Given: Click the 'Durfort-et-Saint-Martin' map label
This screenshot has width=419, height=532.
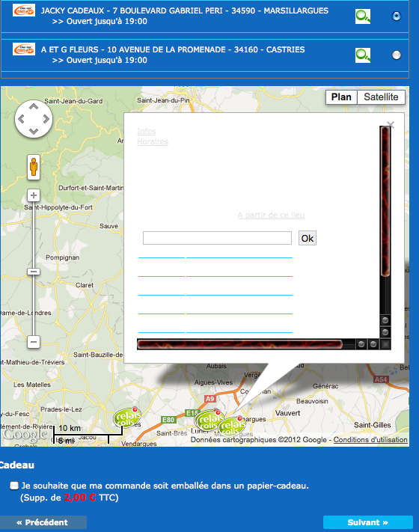Looking at the screenshot, I should (91, 188).
